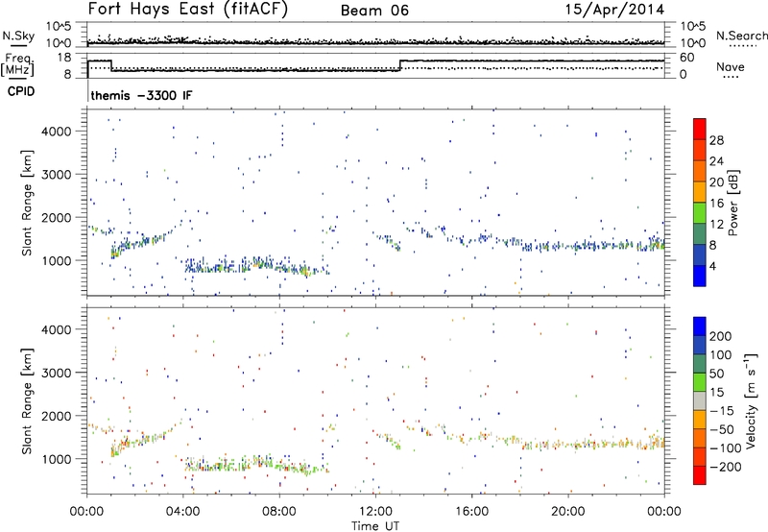Click the blue top of velocity color bar
This screenshot has height=532, width=768.
coord(700,326)
